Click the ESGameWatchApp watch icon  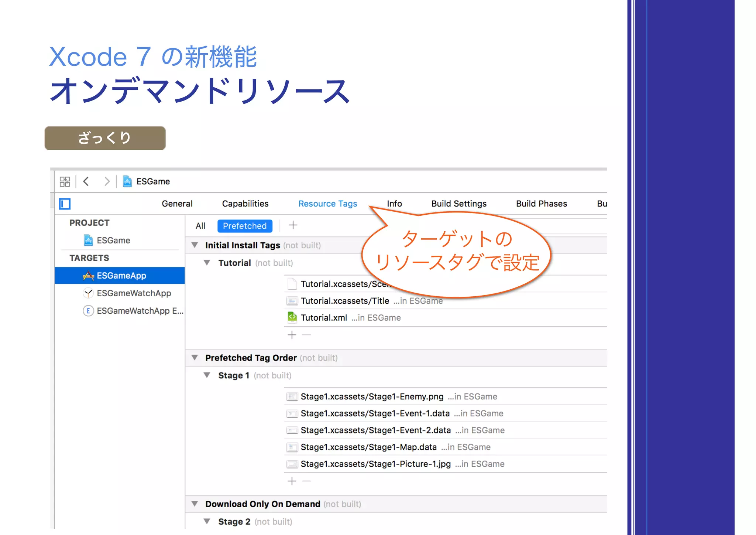coord(88,293)
